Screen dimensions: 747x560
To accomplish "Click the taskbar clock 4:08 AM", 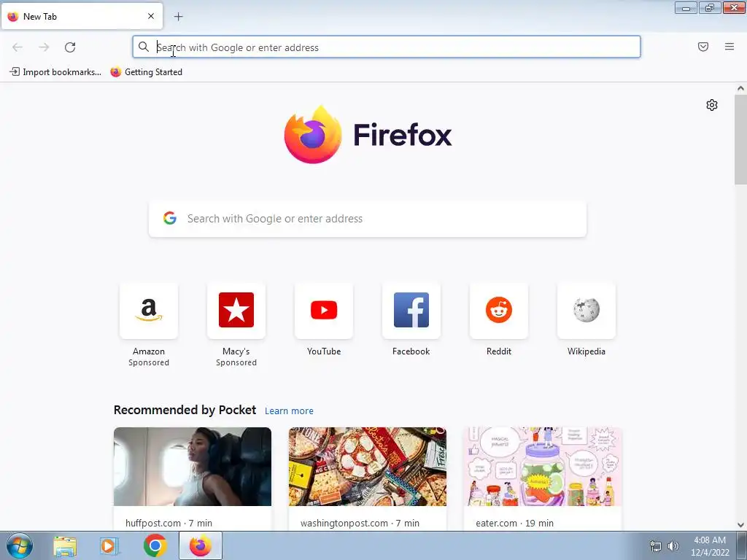I will click(x=710, y=540).
